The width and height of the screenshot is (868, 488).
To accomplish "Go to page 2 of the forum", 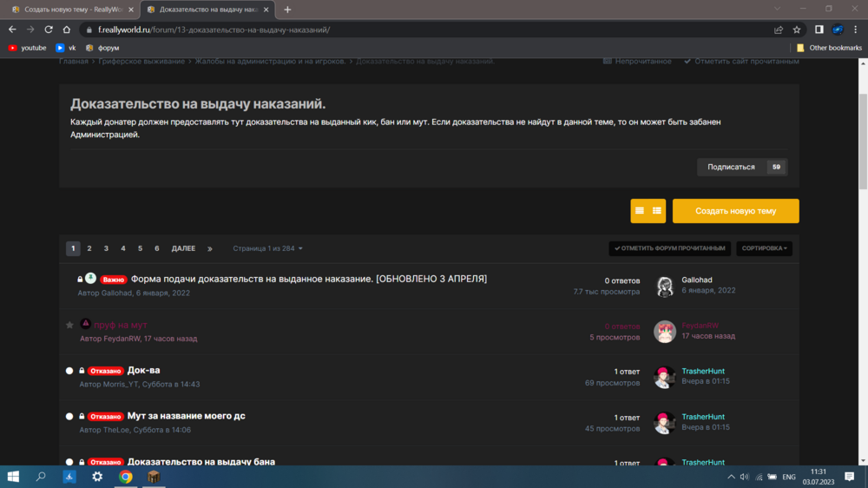I will (x=89, y=248).
